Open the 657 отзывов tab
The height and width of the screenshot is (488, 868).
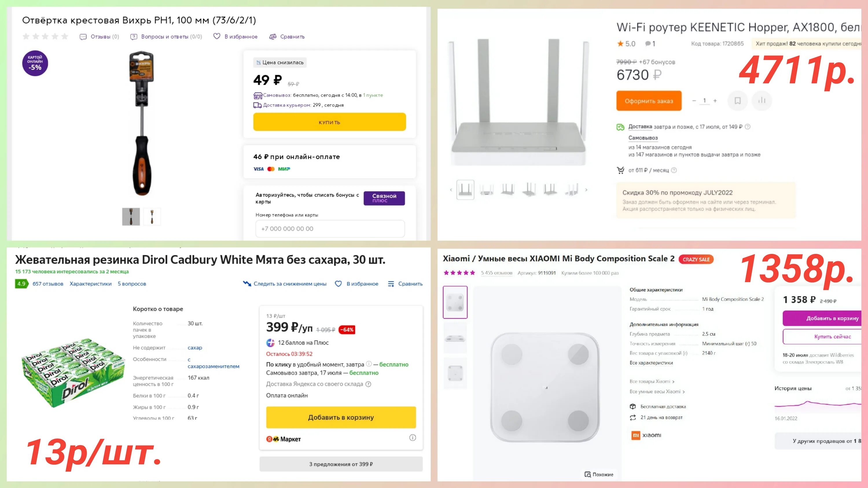(x=48, y=284)
